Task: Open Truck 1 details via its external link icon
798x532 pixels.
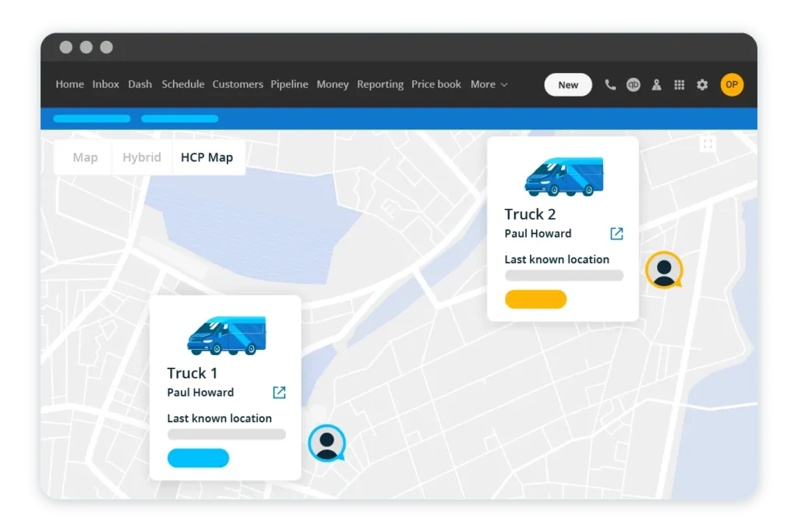Action: [x=278, y=393]
